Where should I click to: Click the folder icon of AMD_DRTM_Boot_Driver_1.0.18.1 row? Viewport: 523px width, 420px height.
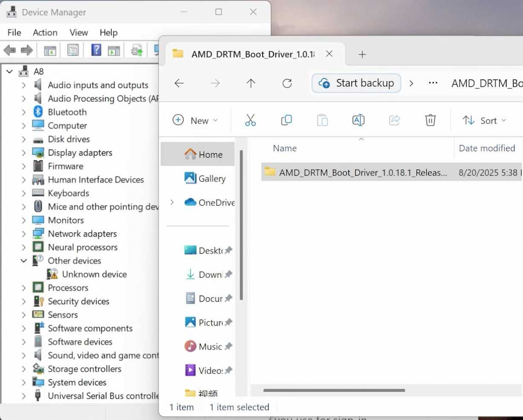(270, 172)
